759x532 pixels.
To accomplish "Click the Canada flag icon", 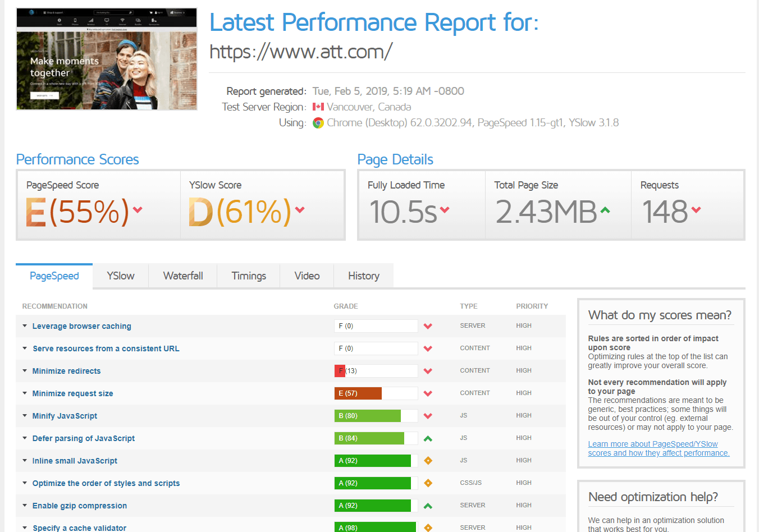I will [x=318, y=107].
